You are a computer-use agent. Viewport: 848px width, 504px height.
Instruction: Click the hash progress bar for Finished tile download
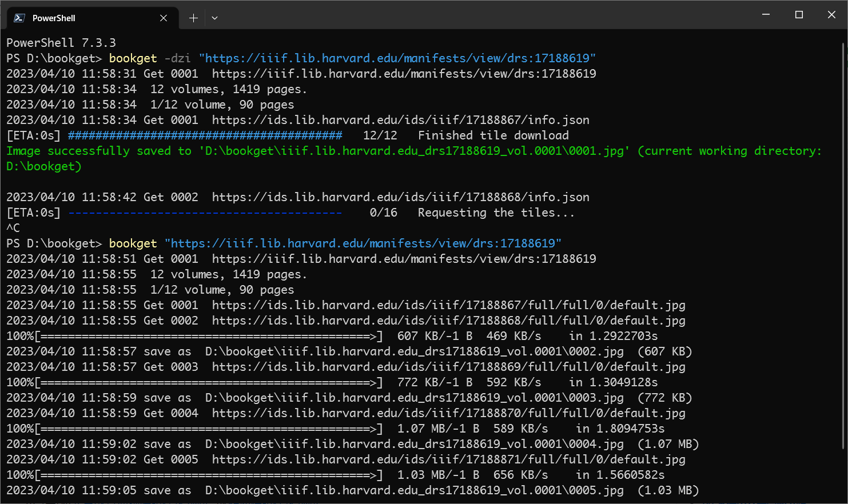point(205,135)
